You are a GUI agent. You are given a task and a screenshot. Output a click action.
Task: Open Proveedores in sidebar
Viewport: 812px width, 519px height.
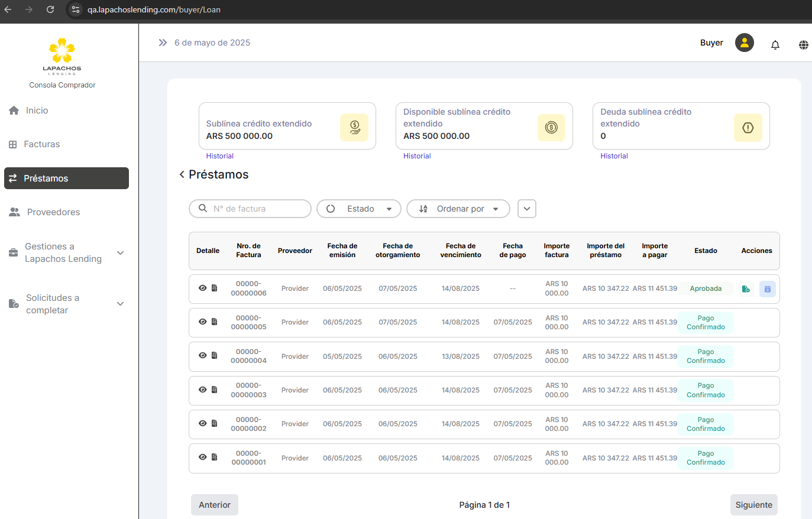pyautogui.click(x=53, y=212)
